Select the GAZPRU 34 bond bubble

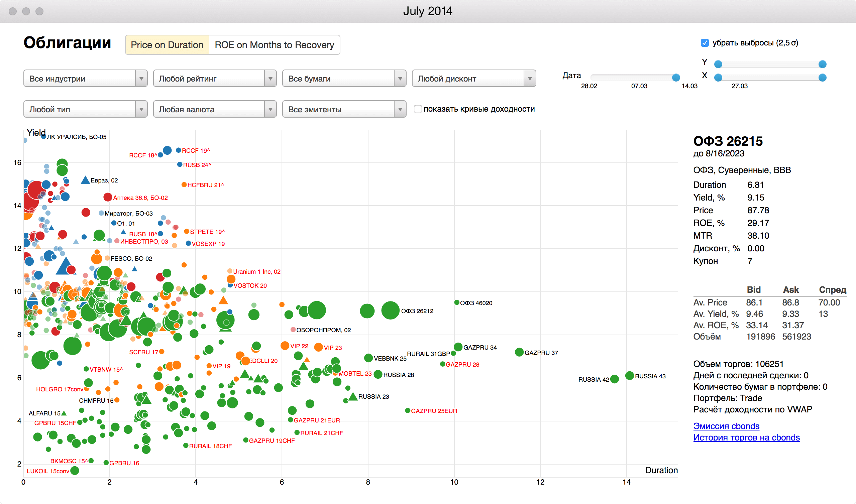point(458,347)
